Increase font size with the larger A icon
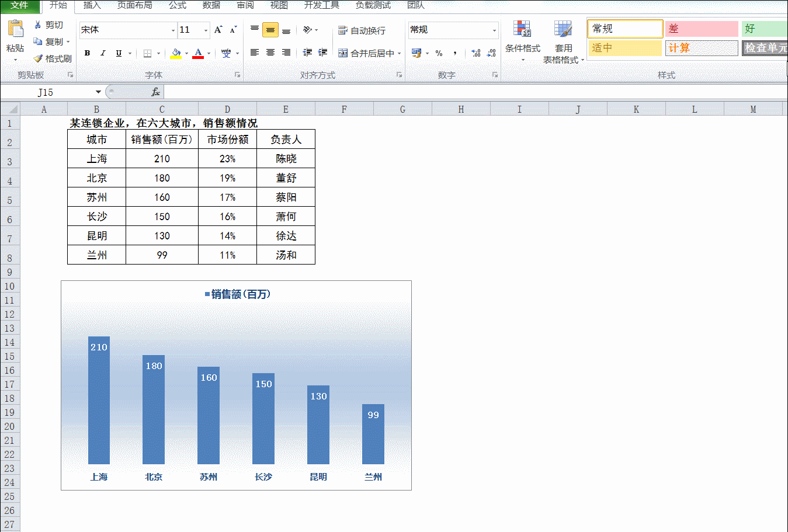788x532 pixels. 218,30
